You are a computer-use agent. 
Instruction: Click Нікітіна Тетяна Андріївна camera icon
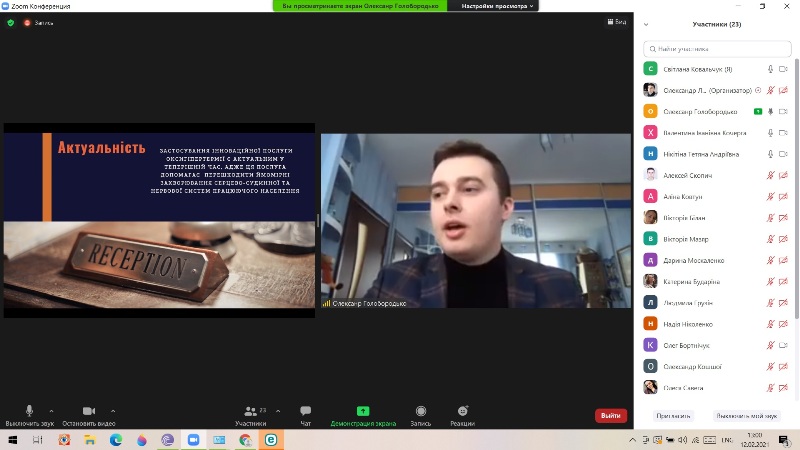(783, 154)
